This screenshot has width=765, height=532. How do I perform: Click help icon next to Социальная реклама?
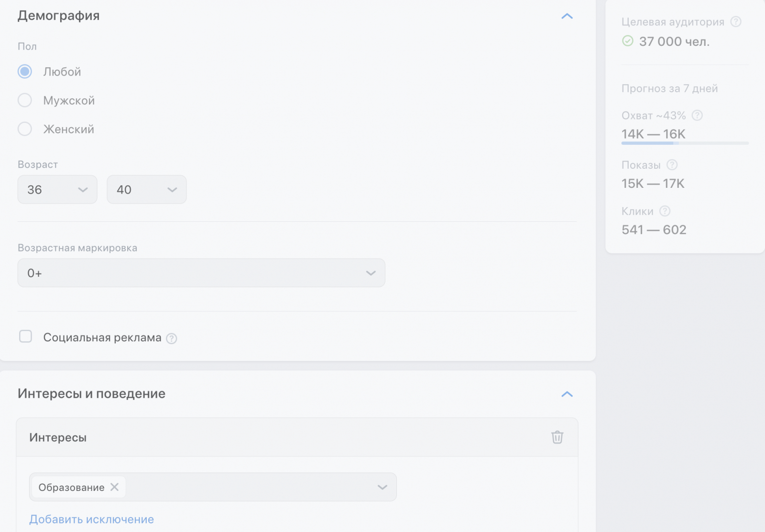click(171, 338)
